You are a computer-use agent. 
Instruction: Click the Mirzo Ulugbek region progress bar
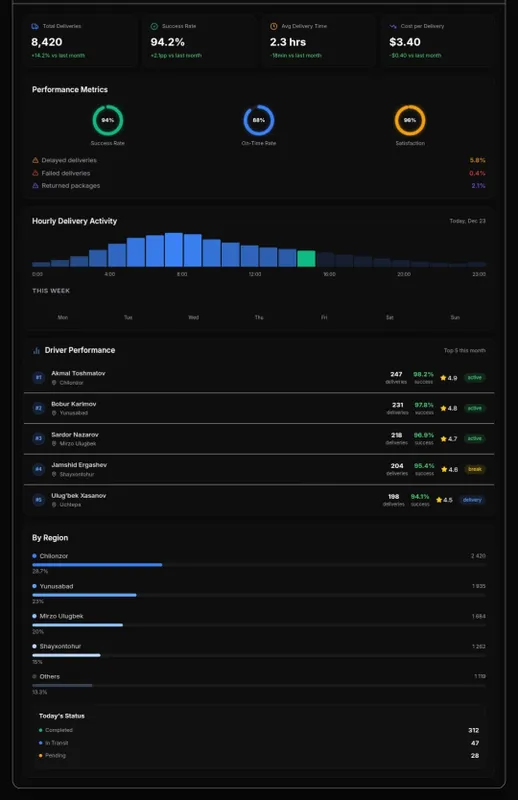(259, 625)
